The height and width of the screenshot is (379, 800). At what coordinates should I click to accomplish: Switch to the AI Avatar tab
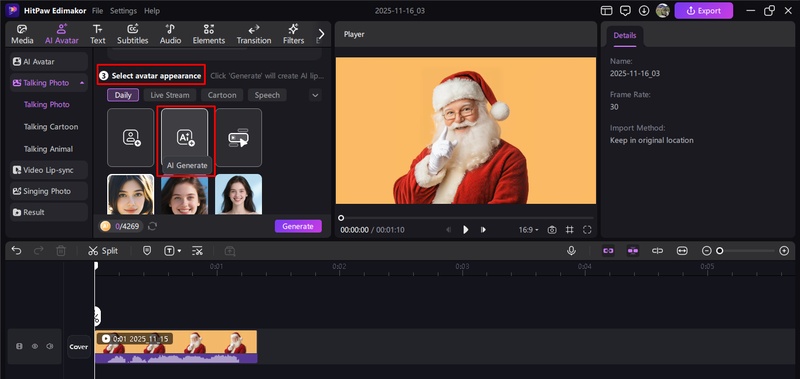(62, 34)
